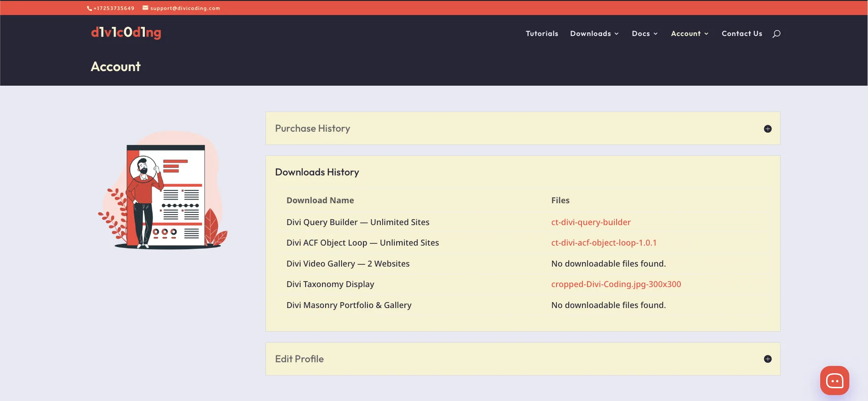Image resolution: width=868 pixels, height=401 pixels.
Task: Click the phone icon in top bar
Action: point(90,8)
